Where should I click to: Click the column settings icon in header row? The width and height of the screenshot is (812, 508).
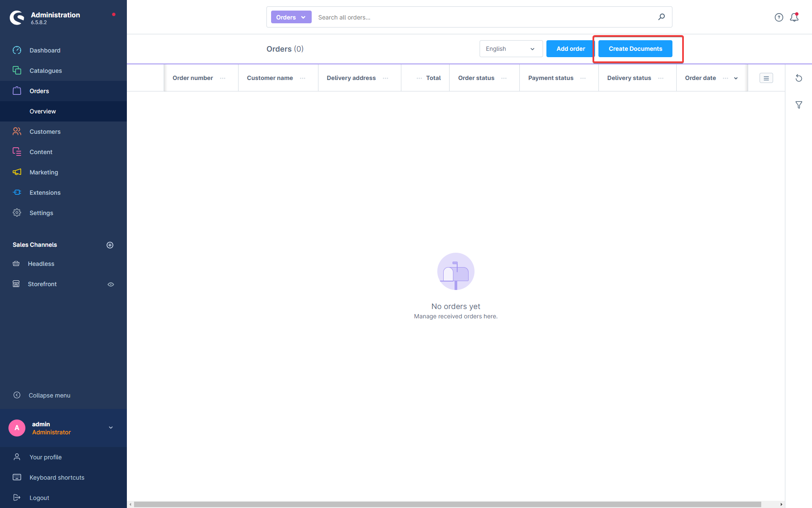click(766, 78)
